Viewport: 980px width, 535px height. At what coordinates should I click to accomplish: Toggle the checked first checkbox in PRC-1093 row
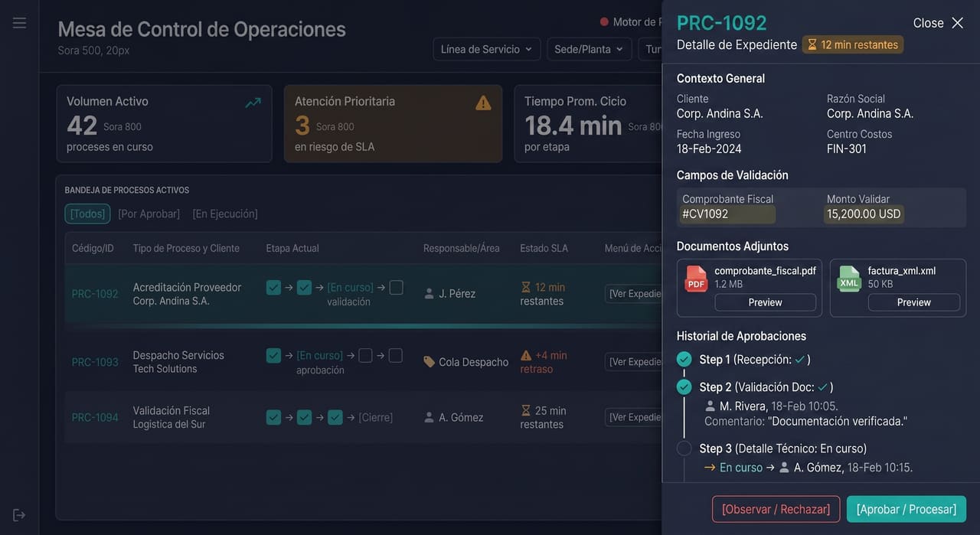[273, 355]
